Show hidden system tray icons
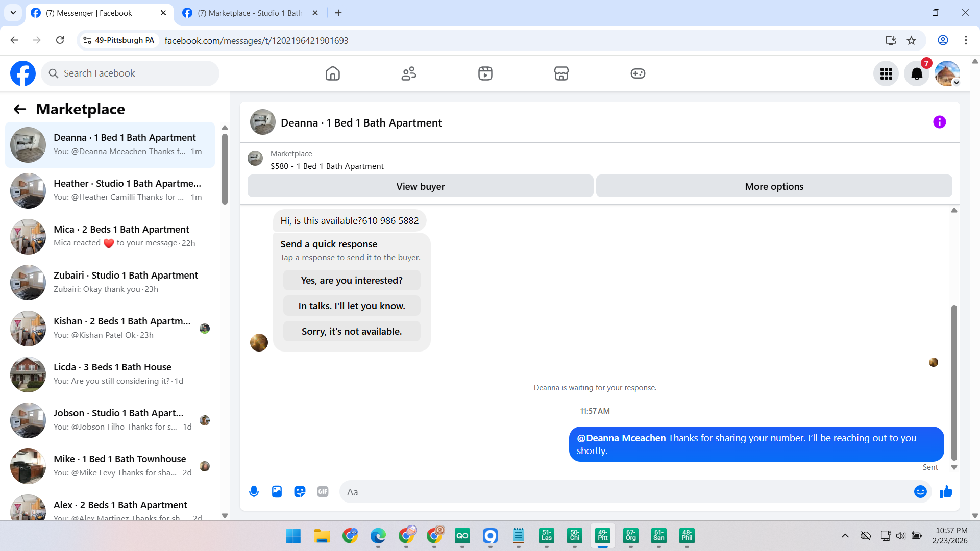Image resolution: width=980 pixels, height=551 pixels. click(845, 536)
